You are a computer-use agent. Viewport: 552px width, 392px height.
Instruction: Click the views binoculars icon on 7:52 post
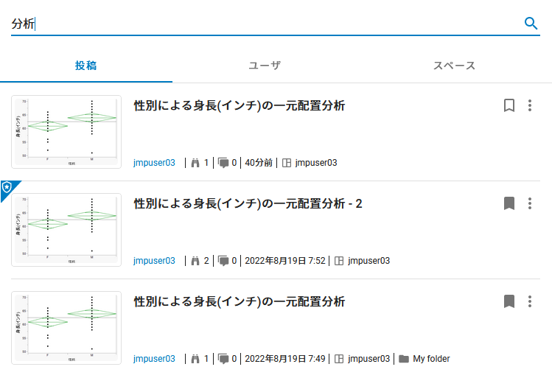pos(195,261)
